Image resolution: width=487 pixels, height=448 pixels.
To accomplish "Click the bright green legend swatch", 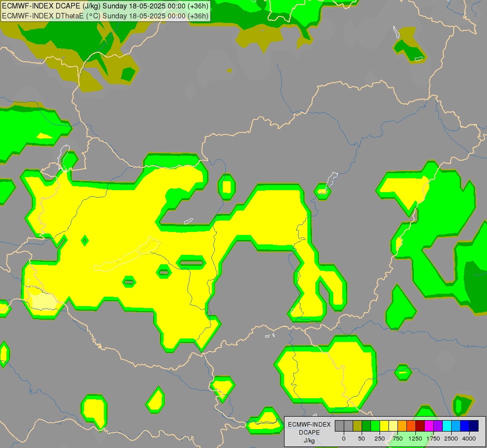I will click(x=375, y=426).
